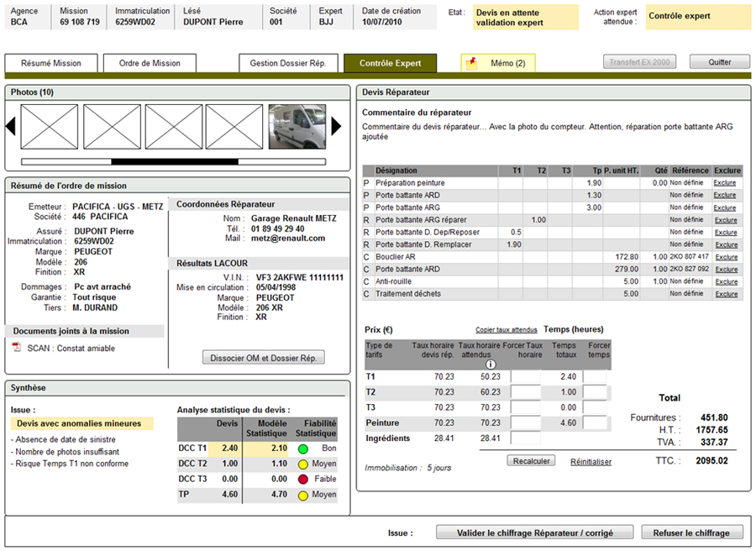Open the Ordre de Mission tab
Screen dimensions: 756x556
tap(150, 63)
